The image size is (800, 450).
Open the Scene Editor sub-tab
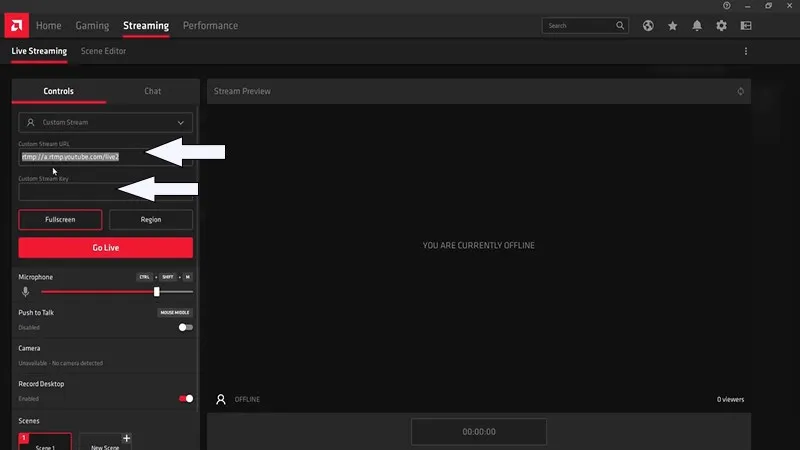point(104,51)
